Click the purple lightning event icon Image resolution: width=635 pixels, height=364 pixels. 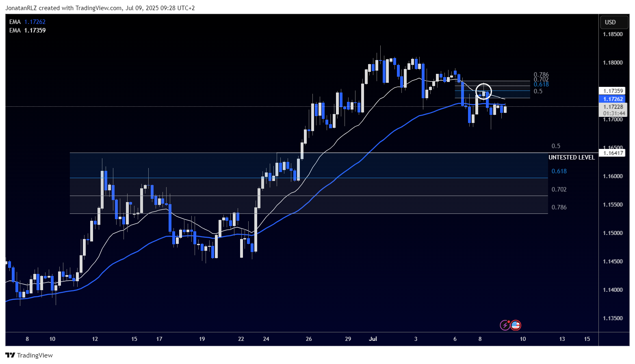coord(505,325)
